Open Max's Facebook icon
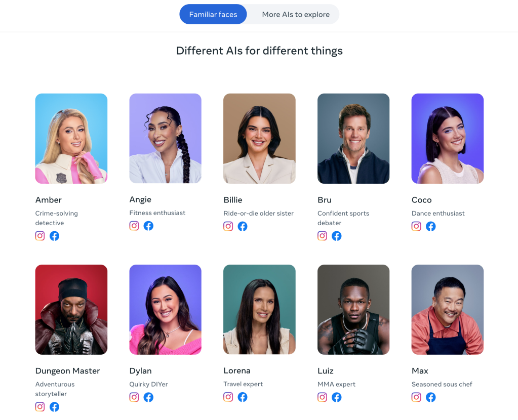Image resolution: width=518 pixels, height=420 pixels. pyautogui.click(x=431, y=397)
